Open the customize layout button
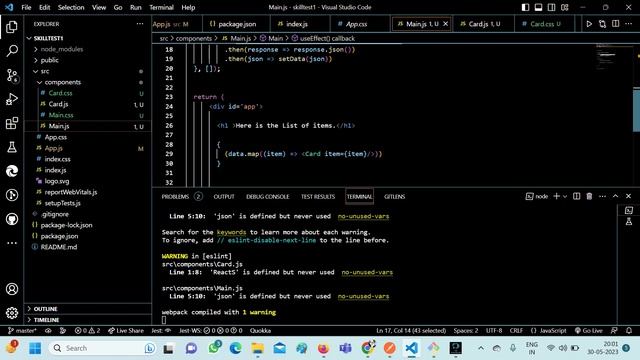This screenshot has height=360, width=640. [565, 7]
